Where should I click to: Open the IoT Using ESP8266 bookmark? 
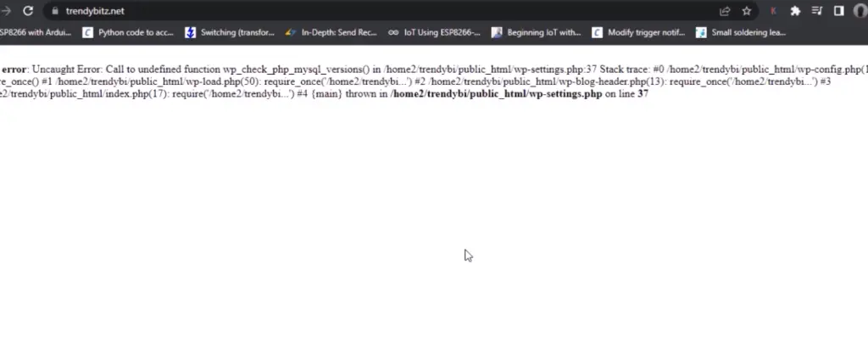pyautogui.click(x=434, y=33)
